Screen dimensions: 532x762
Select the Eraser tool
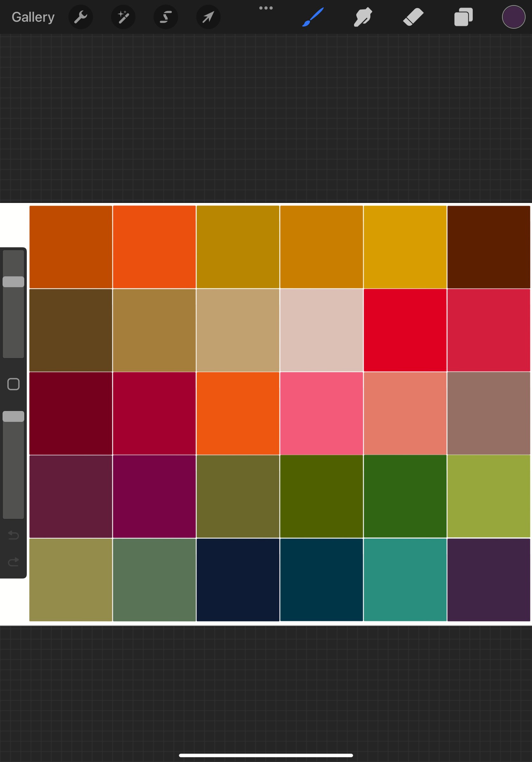[x=413, y=17]
